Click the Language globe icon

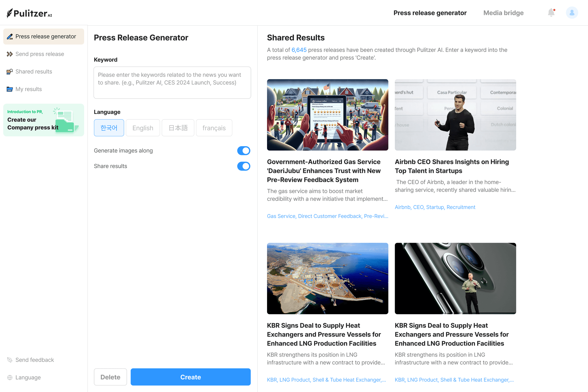click(x=10, y=377)
